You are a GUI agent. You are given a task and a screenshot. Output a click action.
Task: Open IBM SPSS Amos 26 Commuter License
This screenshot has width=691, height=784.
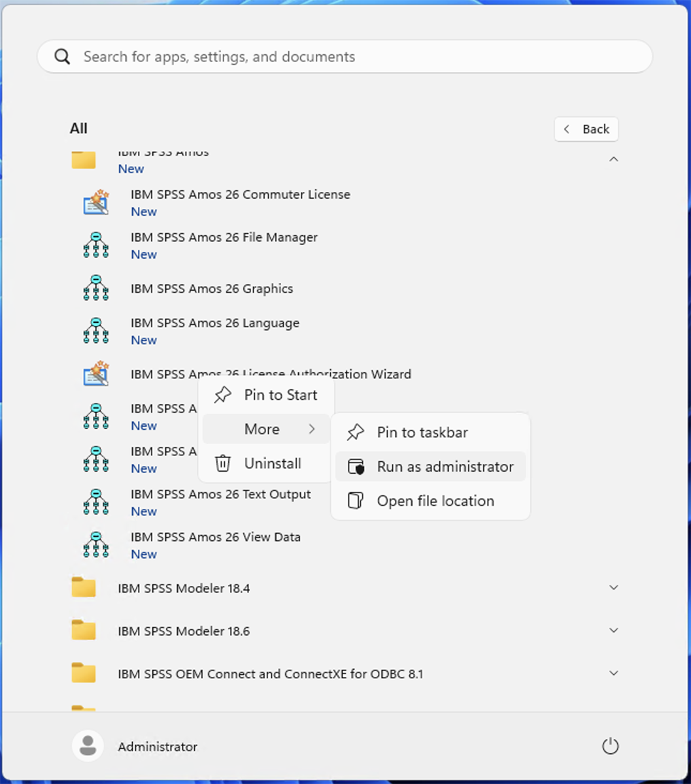(240, 194)
